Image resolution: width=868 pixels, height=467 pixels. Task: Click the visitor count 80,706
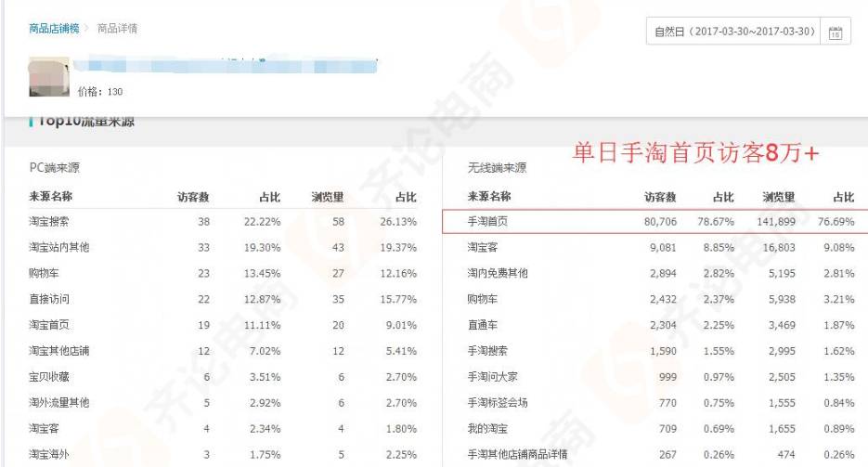pyautogui.click(x=660, y=221)
